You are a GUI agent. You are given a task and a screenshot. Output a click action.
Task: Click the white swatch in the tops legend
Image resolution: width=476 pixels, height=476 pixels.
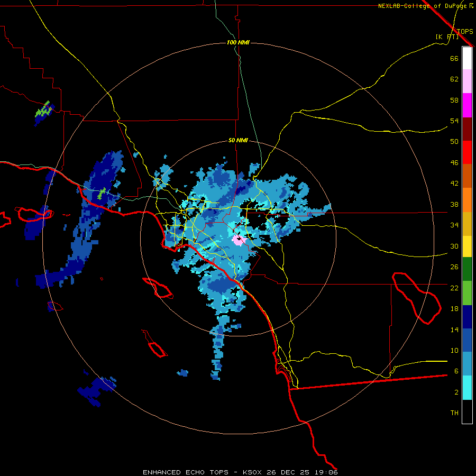pos(467,58)
